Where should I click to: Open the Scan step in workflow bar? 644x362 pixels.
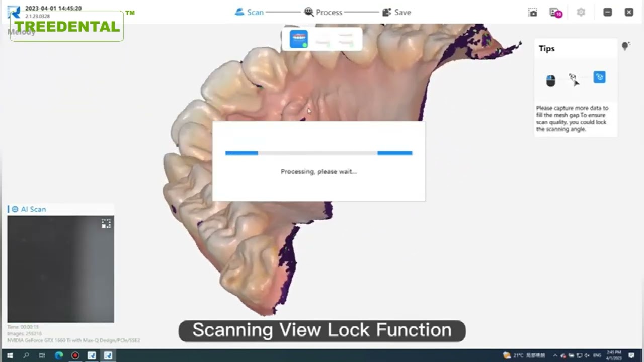(249, 12)
